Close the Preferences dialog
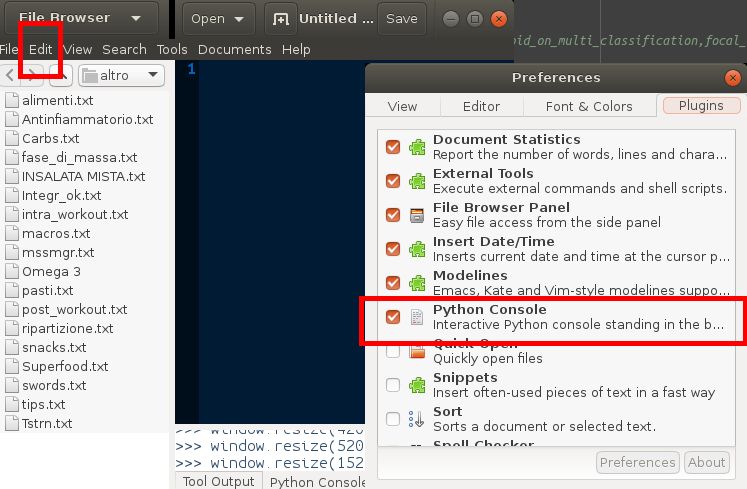 [x=733, y=78]
